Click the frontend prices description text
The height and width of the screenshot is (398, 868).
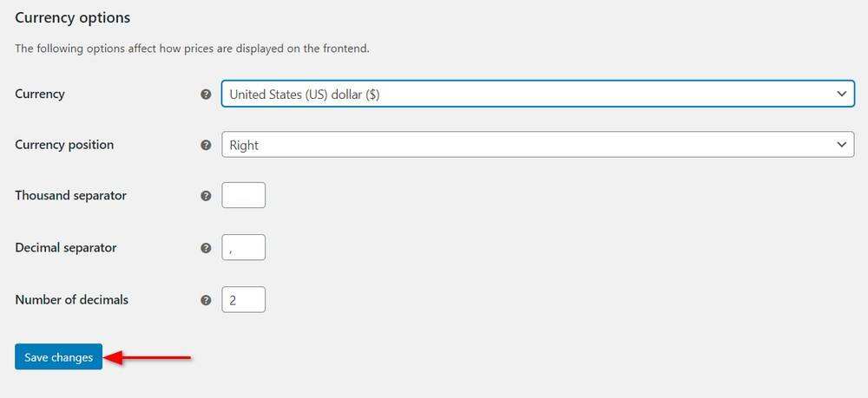click(192, 49)
